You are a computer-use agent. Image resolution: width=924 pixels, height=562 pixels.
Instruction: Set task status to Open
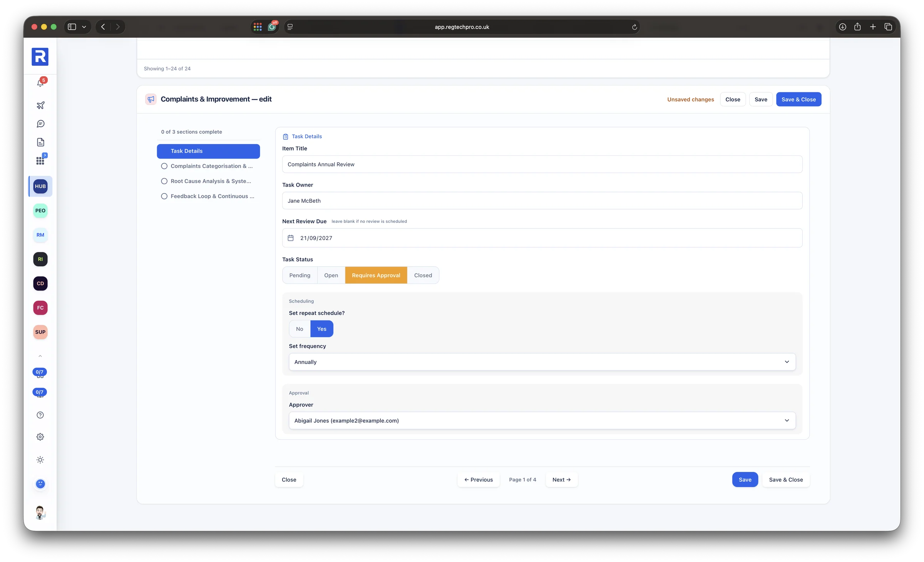click(x=331, y=275)
